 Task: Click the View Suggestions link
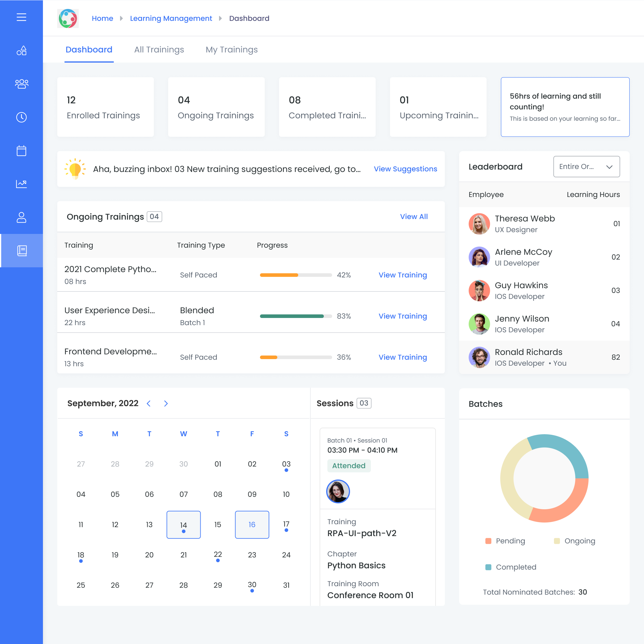[405, 169]
